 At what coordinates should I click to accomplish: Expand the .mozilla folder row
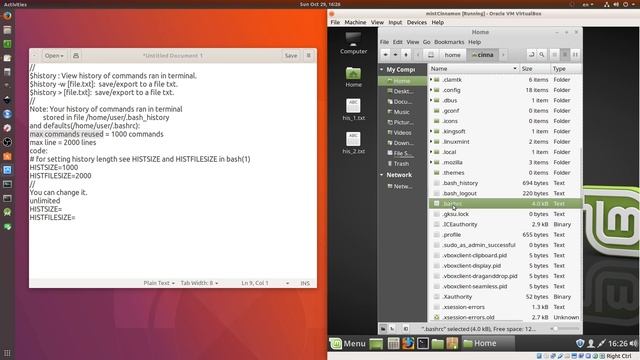(x=431, y=162)
